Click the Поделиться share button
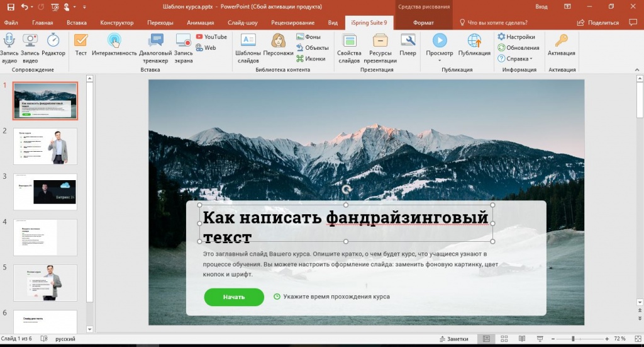Screen dimensions: 644x347 (598, 23)
